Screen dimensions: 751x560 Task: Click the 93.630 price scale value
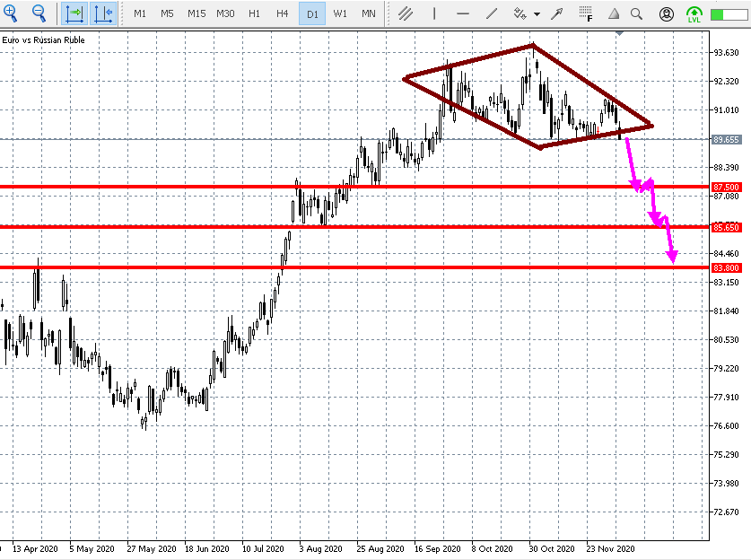tap(726, 53)
